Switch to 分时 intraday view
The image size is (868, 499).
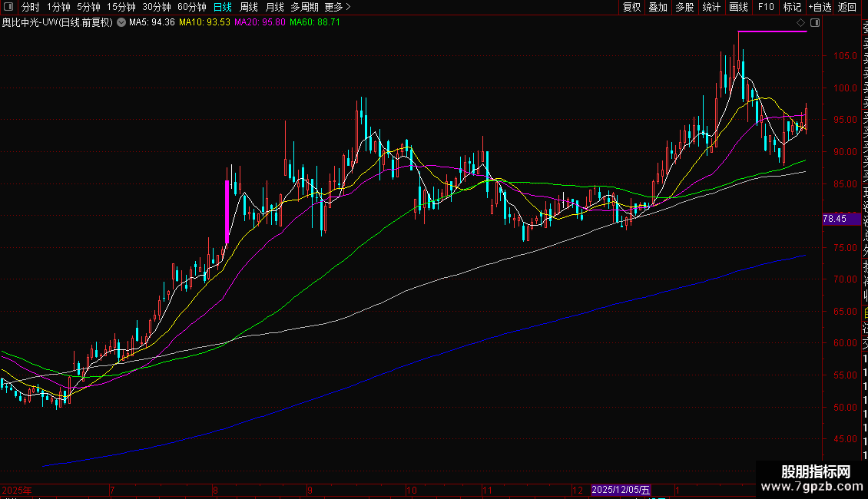click(30, 7)
